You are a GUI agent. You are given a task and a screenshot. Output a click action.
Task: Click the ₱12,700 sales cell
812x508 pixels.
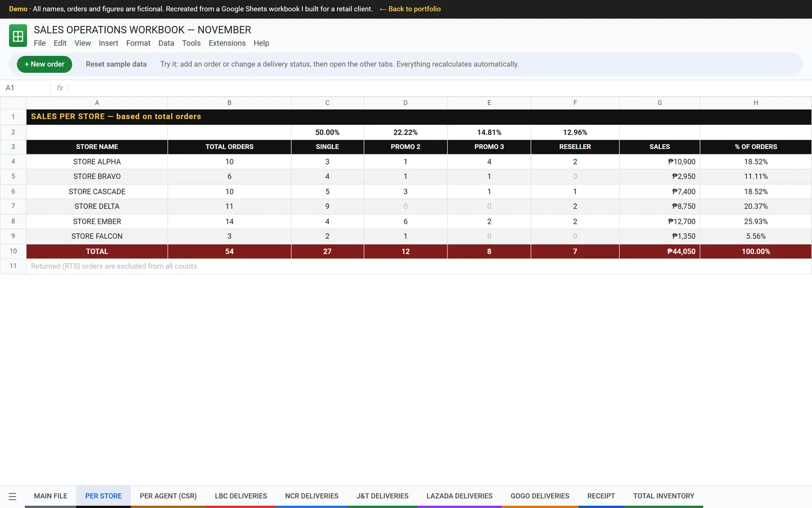660,221
